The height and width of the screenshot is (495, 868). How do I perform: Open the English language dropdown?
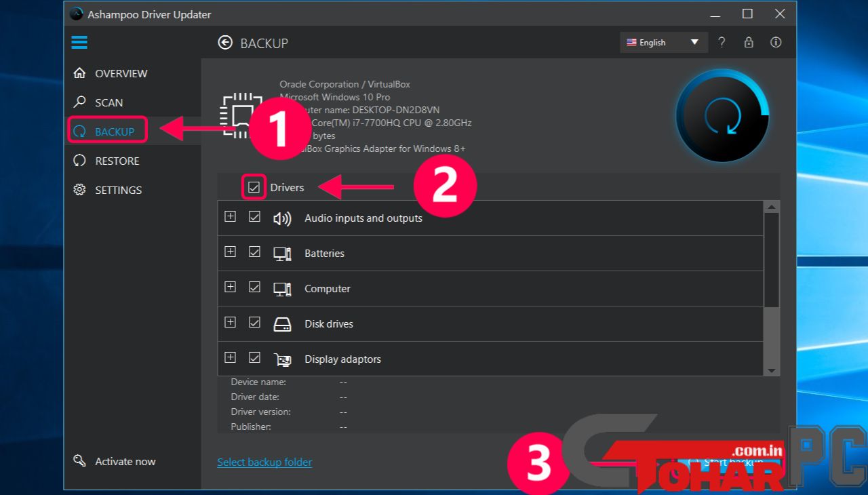[x=663, y=42]
